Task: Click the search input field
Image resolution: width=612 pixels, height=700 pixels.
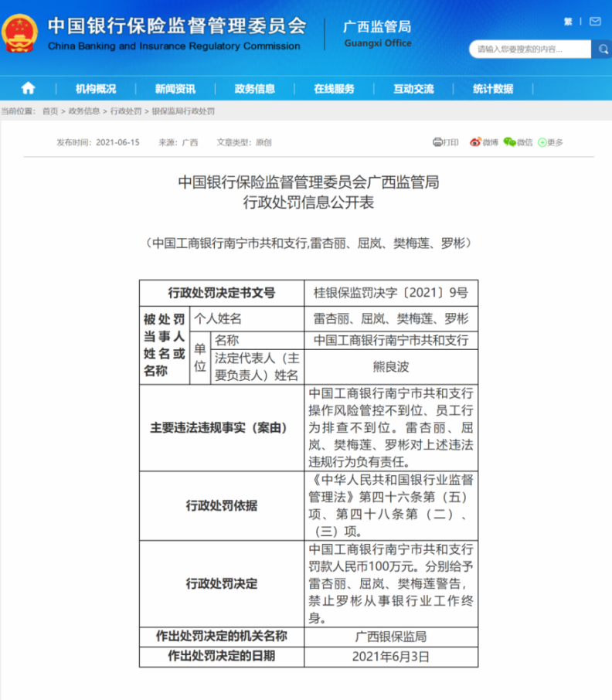Action: pos(530,49)
